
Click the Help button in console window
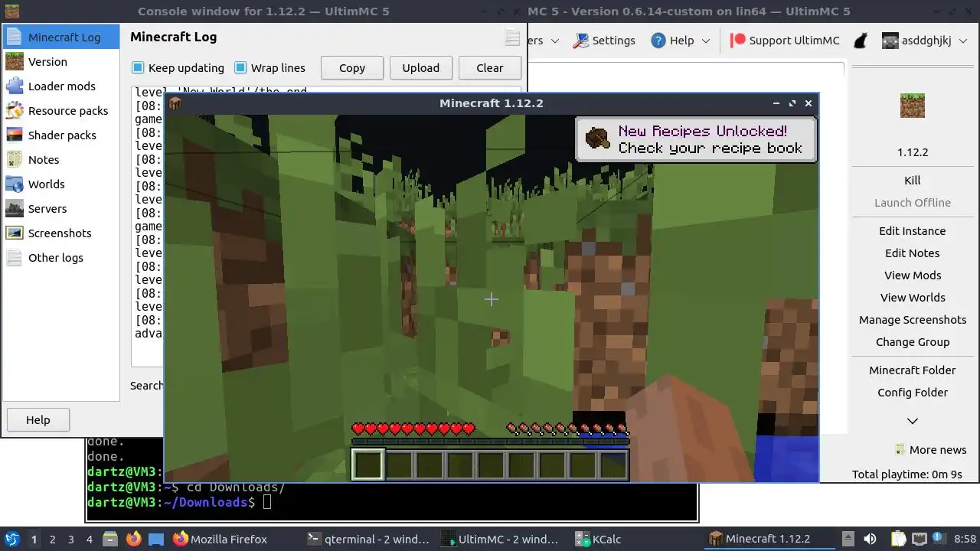[38, 420]
